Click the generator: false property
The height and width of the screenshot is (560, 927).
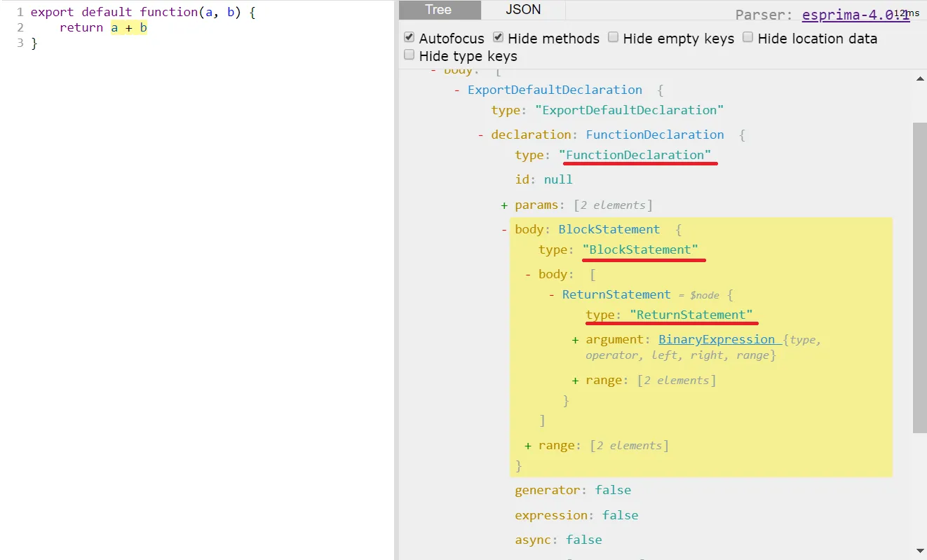(x=565, y=490)
